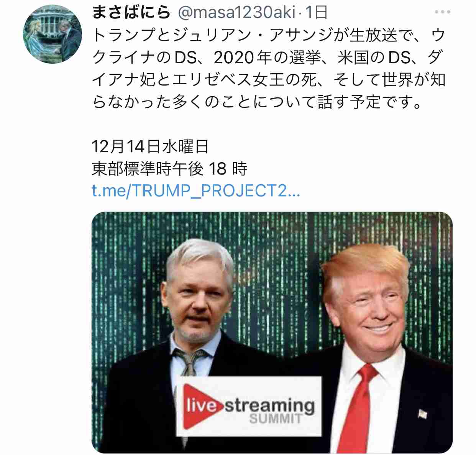Click the display name まさばにら
The width and height of the screenshot is (476, 455).
click(x=131, y=12)
